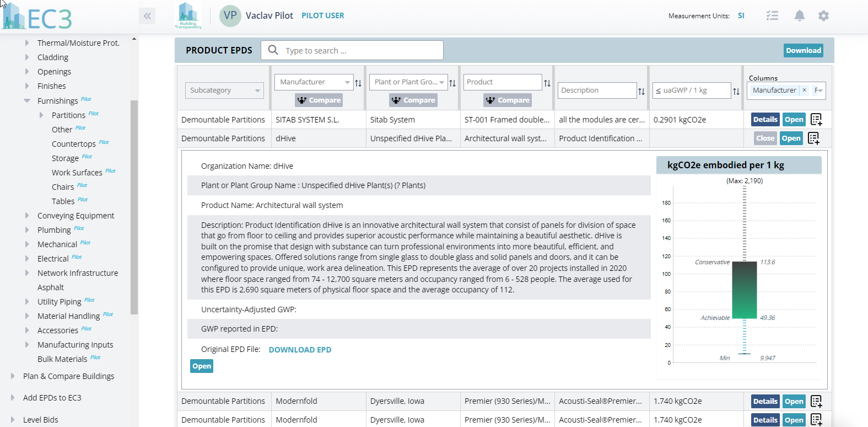Expand the Partitions tree node

pyautogui.click(x=41, y=115)
